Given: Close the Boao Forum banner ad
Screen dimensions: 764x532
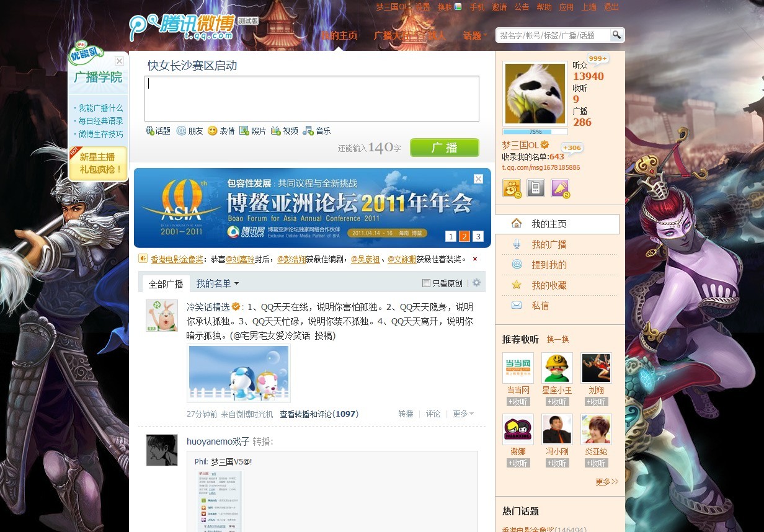Looking at the screenshot, I should point(478,179).
